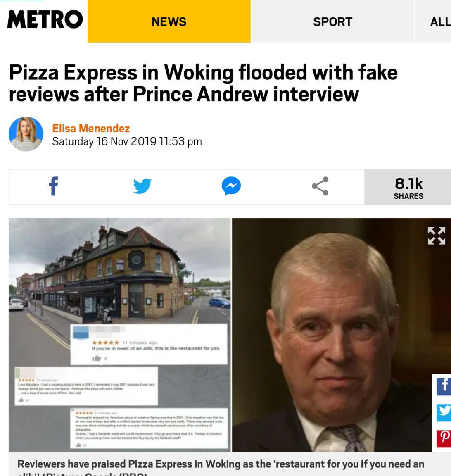Click the article headline about Pizza Express

203,83
